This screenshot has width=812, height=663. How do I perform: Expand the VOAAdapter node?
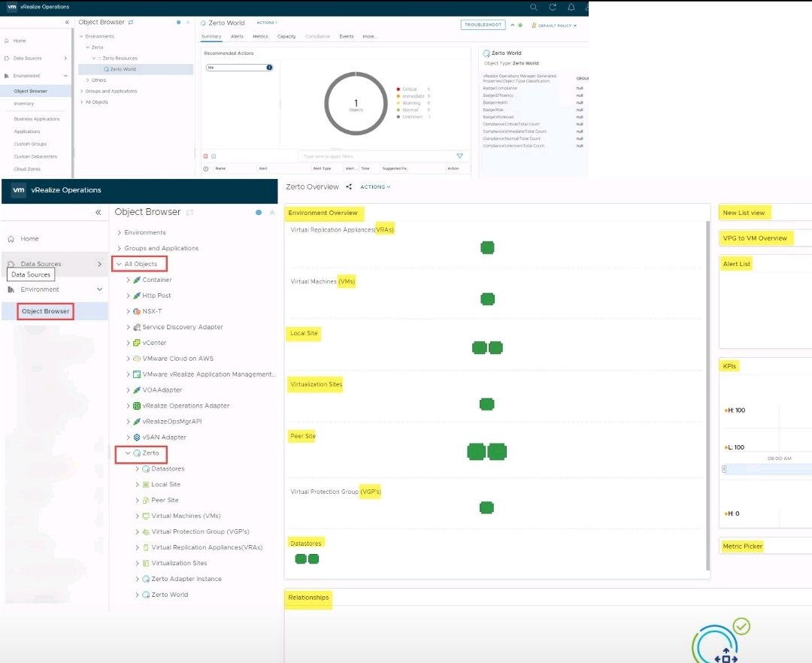pos(129,389)
